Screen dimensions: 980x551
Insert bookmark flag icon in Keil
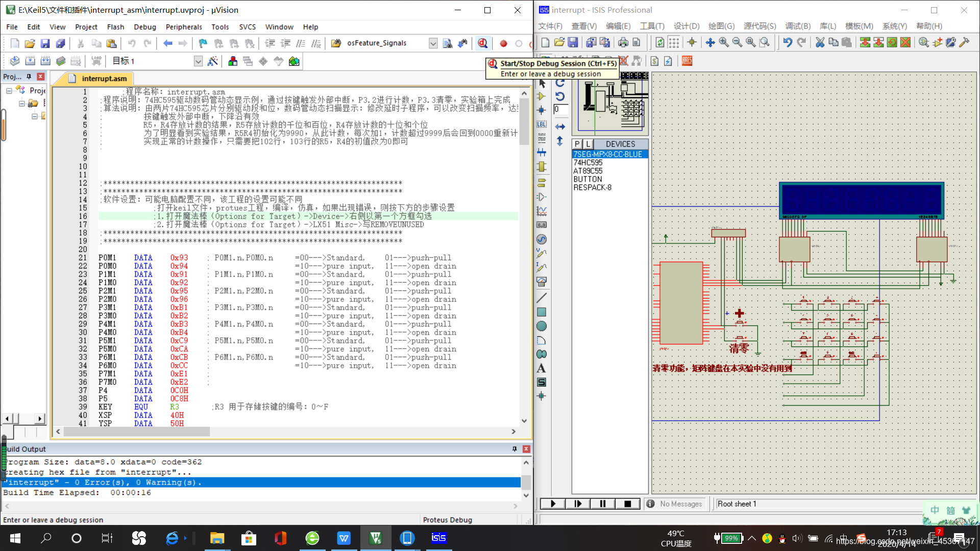click(x=203, y=43)
